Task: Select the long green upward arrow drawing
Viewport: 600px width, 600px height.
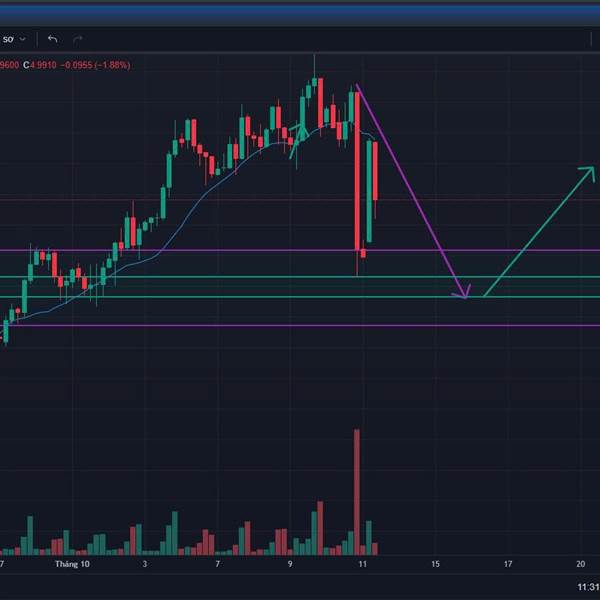Action: (x=540, y=231)
